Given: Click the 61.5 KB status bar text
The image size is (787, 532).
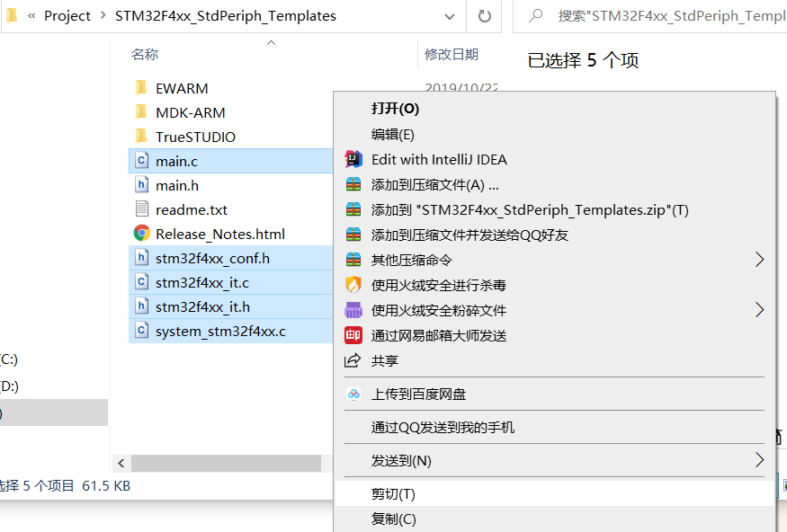Looking at the screenshot, I should coord(106,485).
